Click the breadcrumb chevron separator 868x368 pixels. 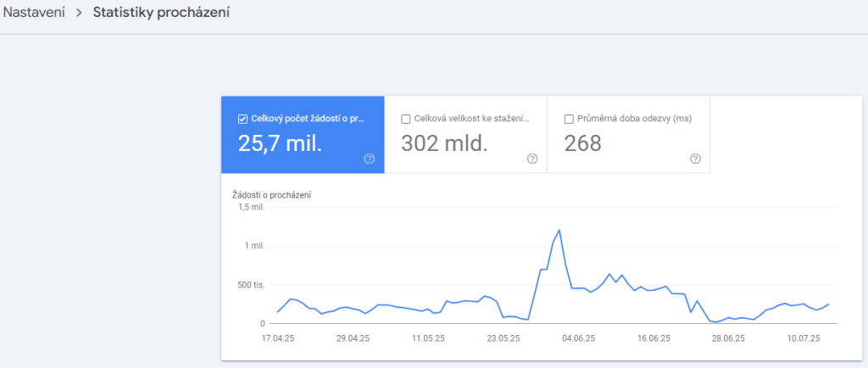tap(79, 13)
